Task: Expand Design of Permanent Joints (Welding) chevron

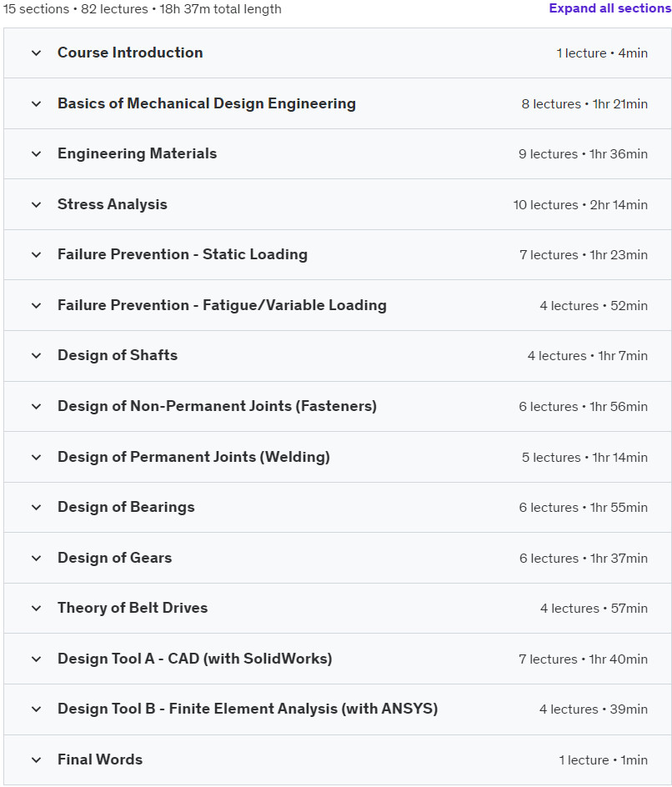Action: pos(36,457)
